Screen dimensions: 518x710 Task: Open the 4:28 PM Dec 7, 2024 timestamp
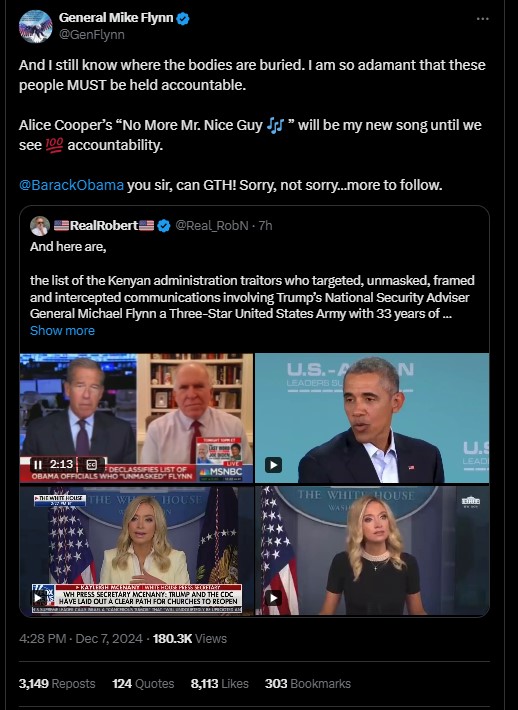point(81,638)
